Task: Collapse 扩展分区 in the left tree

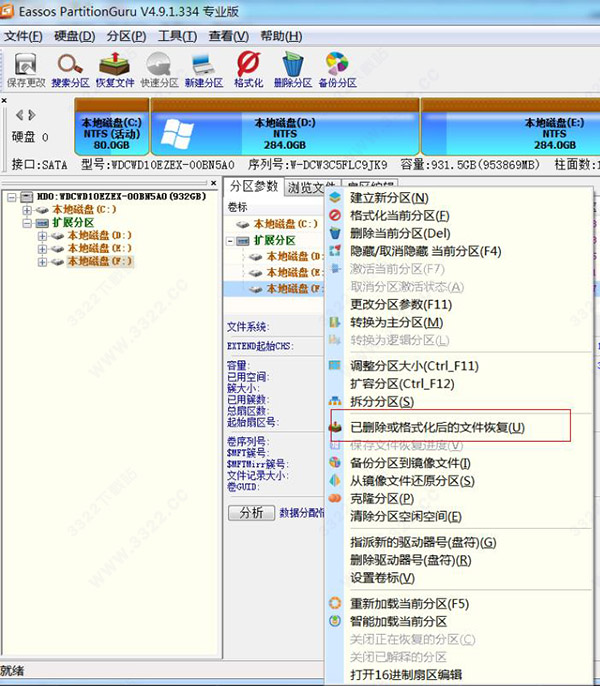Action: (27, 223)
